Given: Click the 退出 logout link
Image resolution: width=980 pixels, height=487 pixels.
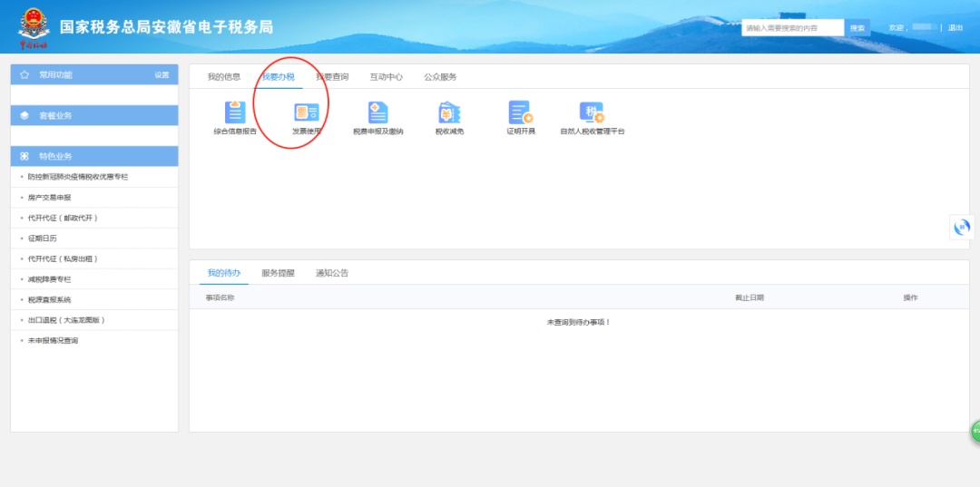Looking at the screenshot, I should (955, 27).
